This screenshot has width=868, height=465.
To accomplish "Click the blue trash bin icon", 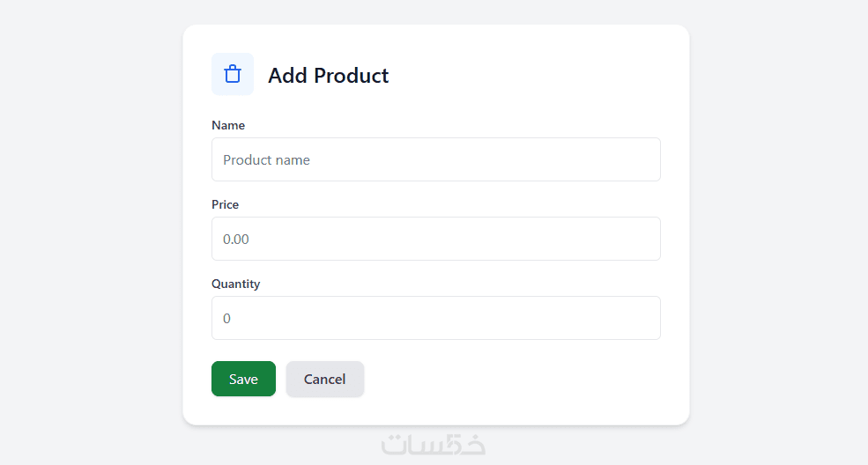I will click(x=233, y=74).
